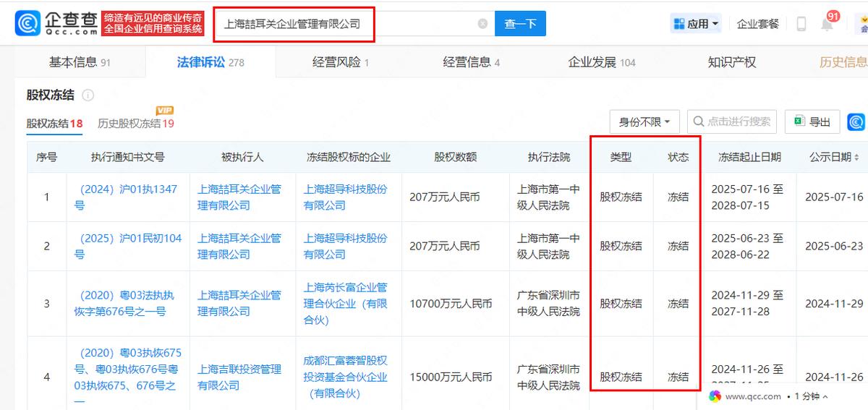Open row 4 case 粤03执恢675号 link
The width and height of the screenshot is (868, 410).
tap(127, 377)
